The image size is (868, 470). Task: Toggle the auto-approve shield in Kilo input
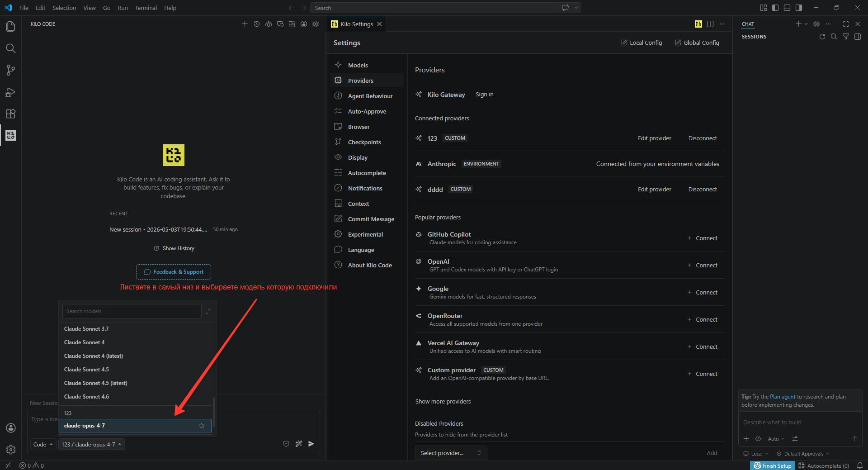286,444
